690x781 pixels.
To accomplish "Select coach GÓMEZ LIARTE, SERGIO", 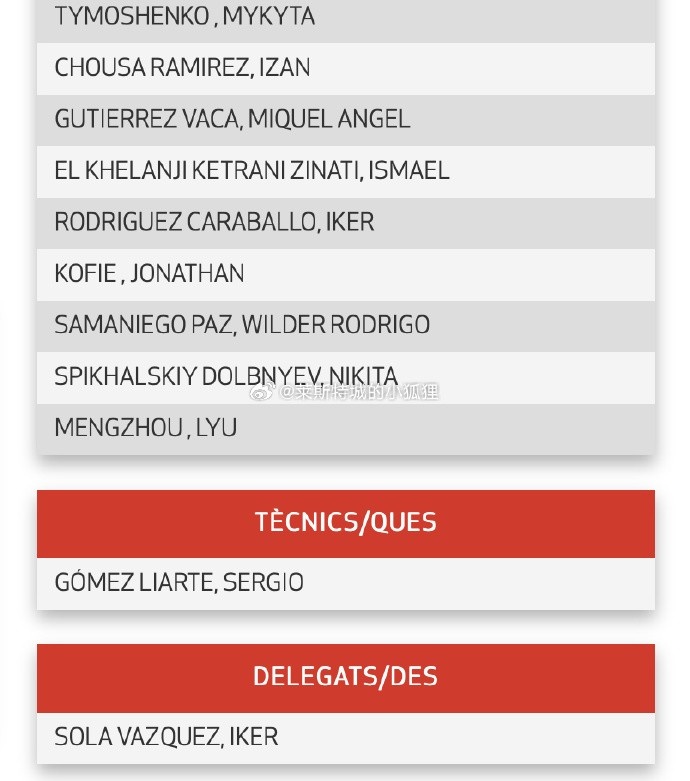I will (179, 583).
